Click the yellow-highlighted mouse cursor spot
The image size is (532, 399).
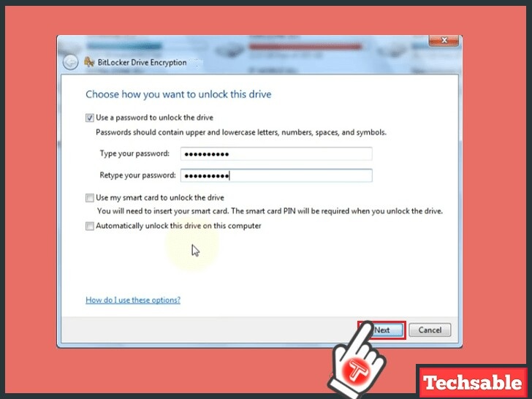pos(192,247)
